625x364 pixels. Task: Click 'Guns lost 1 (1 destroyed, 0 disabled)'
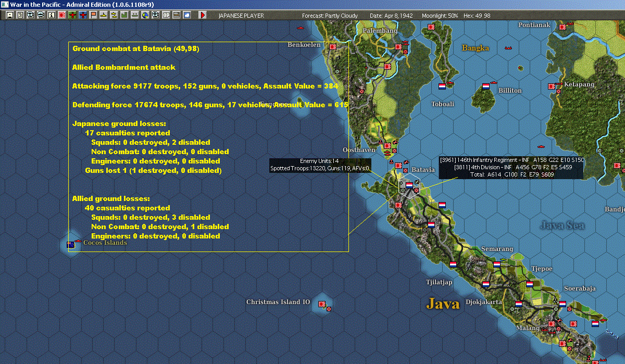tap(153, 170)
